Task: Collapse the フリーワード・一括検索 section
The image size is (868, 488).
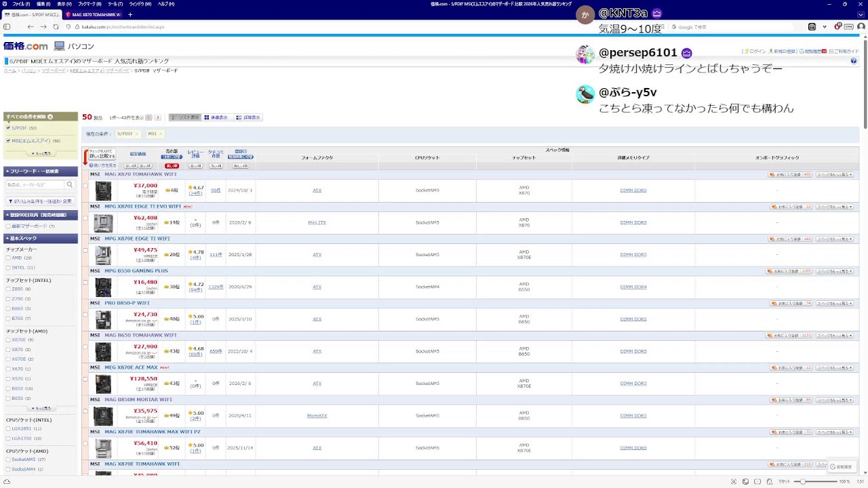Action: click(41, 171)
